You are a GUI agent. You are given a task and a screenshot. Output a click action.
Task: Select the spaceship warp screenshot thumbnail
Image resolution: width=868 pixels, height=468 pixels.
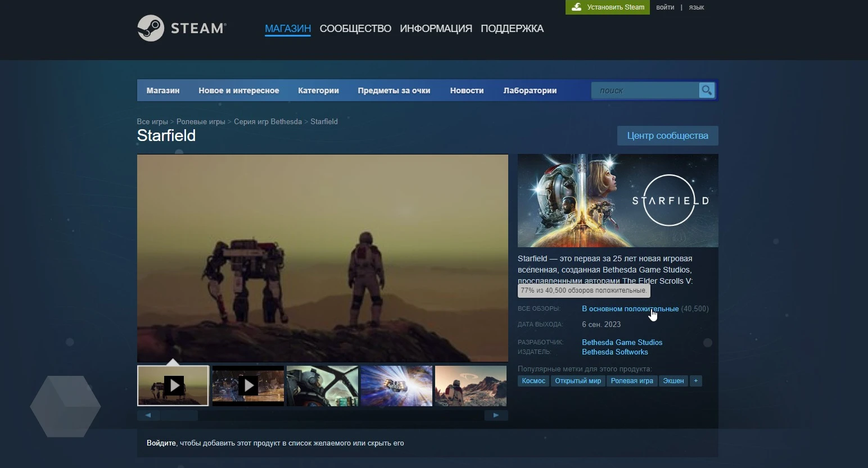pos(397,386)
